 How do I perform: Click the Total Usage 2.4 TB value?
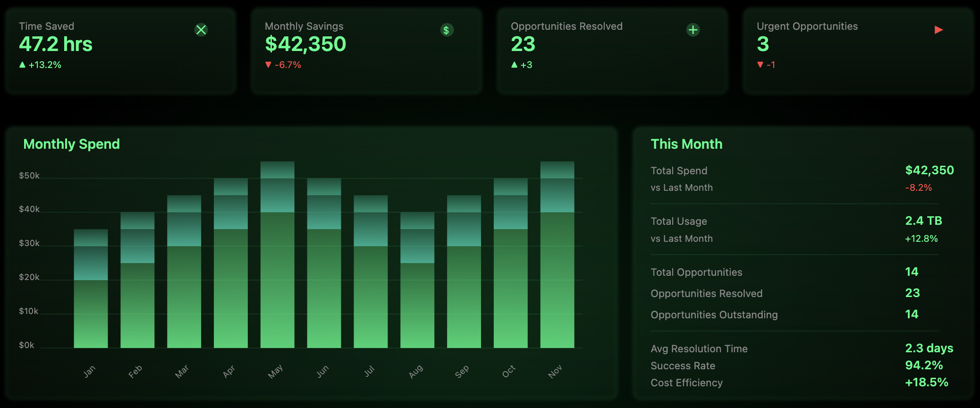[923, 221]
